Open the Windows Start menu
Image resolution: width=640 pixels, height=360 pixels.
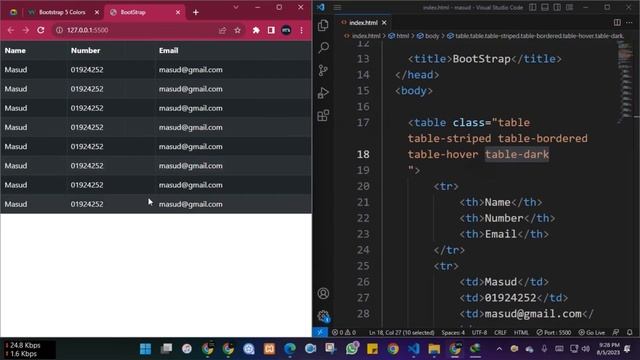145,349
